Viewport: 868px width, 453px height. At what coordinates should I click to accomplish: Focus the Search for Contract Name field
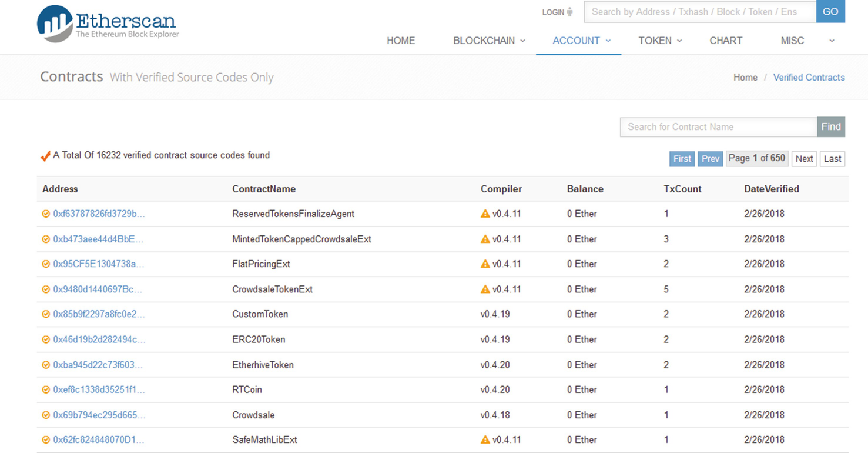click(719, 126)
